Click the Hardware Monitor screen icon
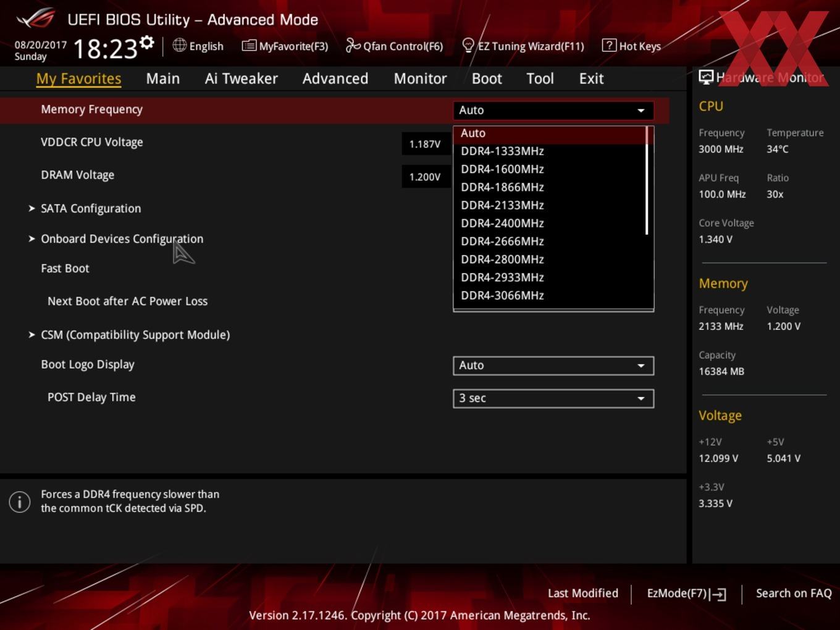The image size is (840, 630). tap(706, 77)
